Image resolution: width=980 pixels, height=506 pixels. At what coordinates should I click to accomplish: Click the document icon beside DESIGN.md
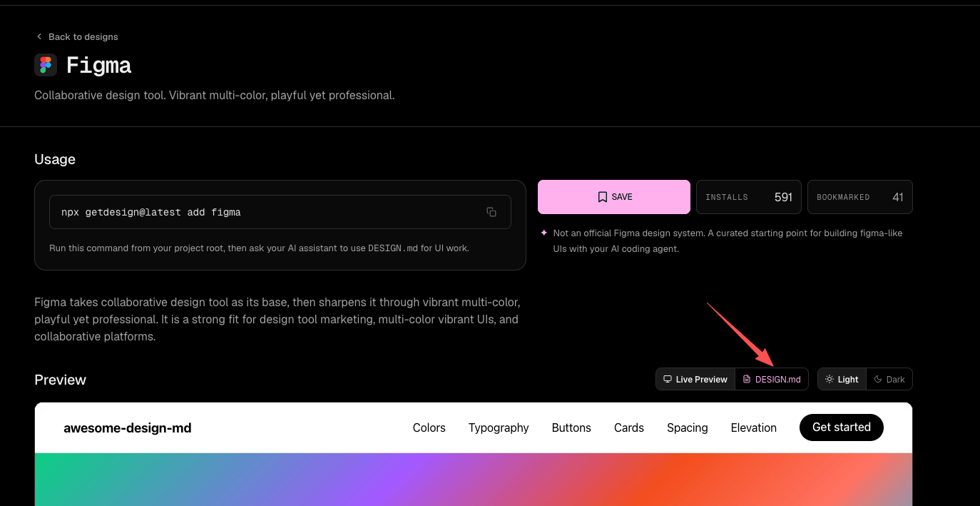click(x=747, y=379)
